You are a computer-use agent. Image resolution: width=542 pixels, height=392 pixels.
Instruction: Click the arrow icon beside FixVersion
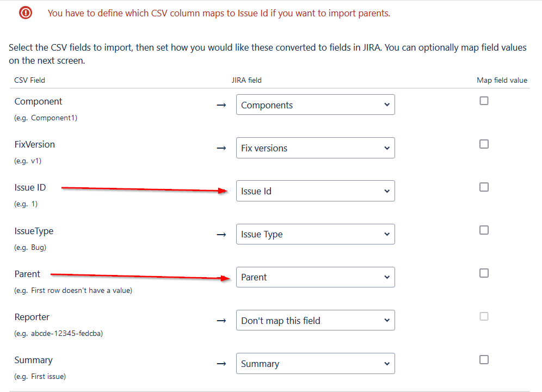point(221,148)
